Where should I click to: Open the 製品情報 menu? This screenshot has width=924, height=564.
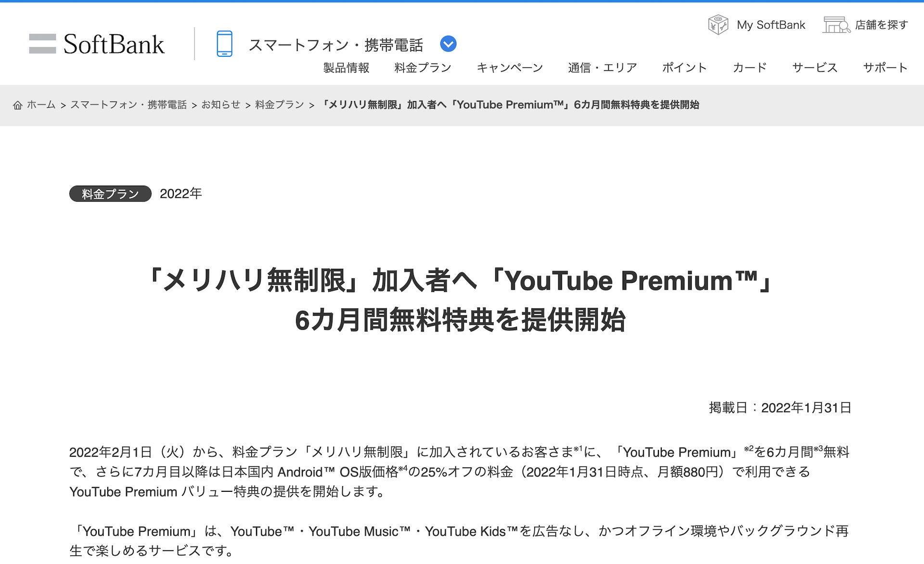[346, 68]
